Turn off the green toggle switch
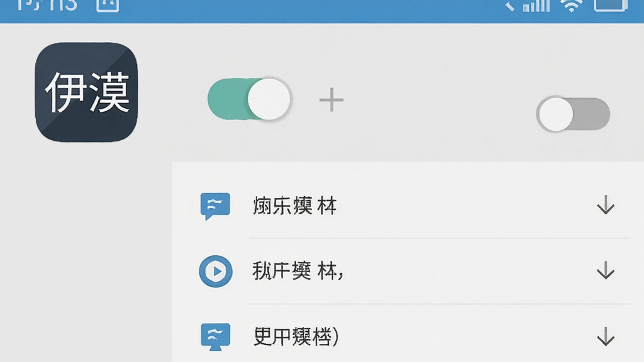 coord(249,99)
